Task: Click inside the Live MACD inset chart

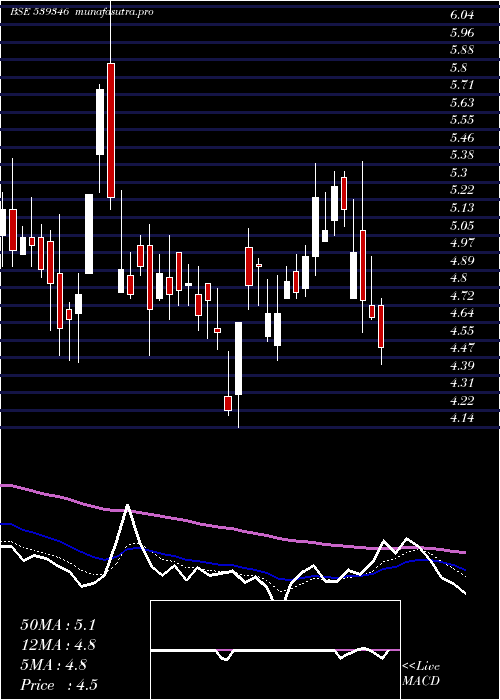Action: pos(275,650)
